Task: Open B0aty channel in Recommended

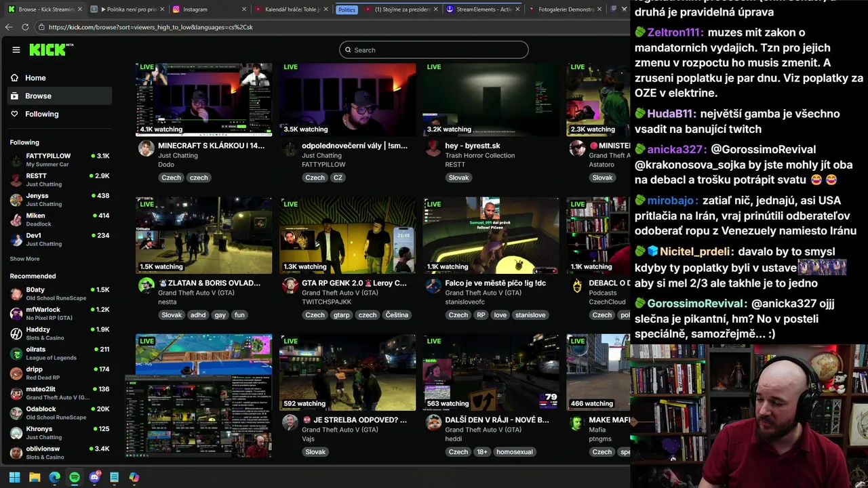Action: (60, 293)
